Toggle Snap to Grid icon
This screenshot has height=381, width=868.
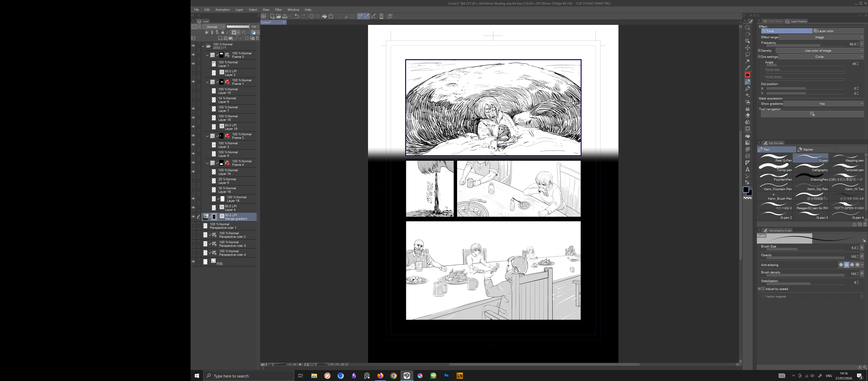(x=373, y=16)
